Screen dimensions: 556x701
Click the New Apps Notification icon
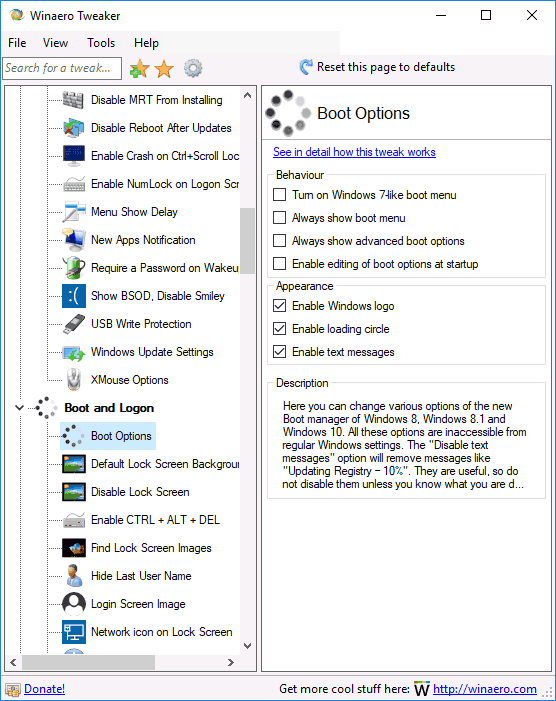[73, 240]
